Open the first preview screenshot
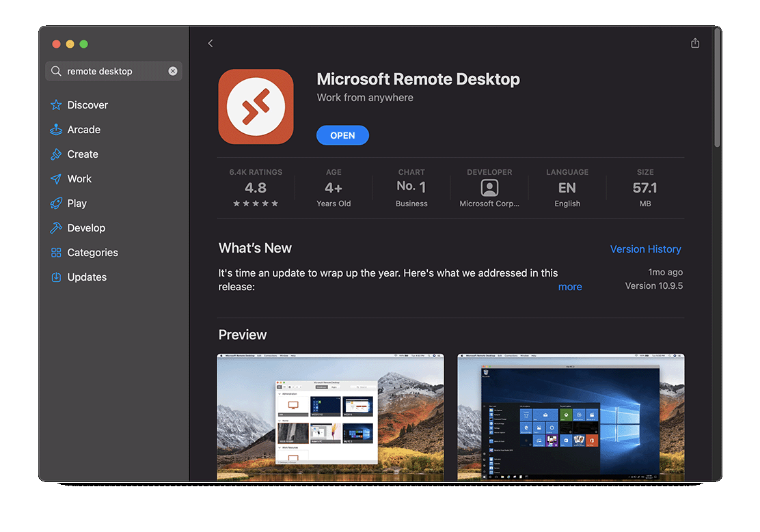Screen dimensions: 760x532 pos(330,417)
